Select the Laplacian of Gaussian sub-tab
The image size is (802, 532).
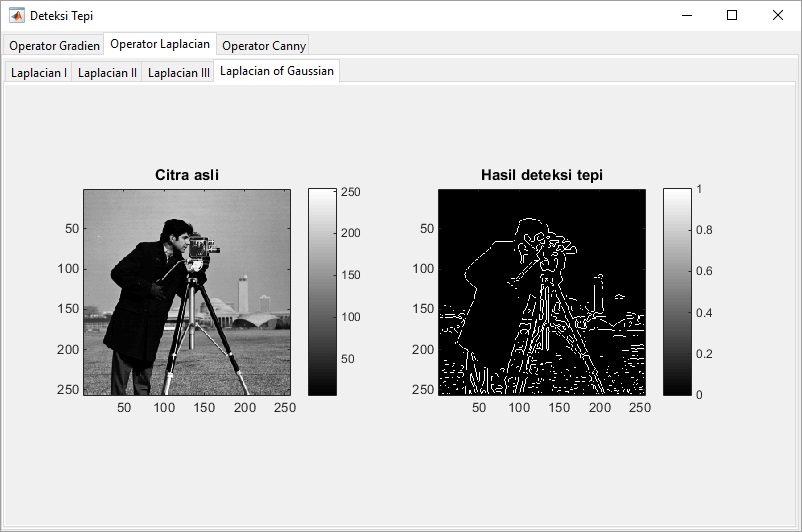[x=277, y=71]
